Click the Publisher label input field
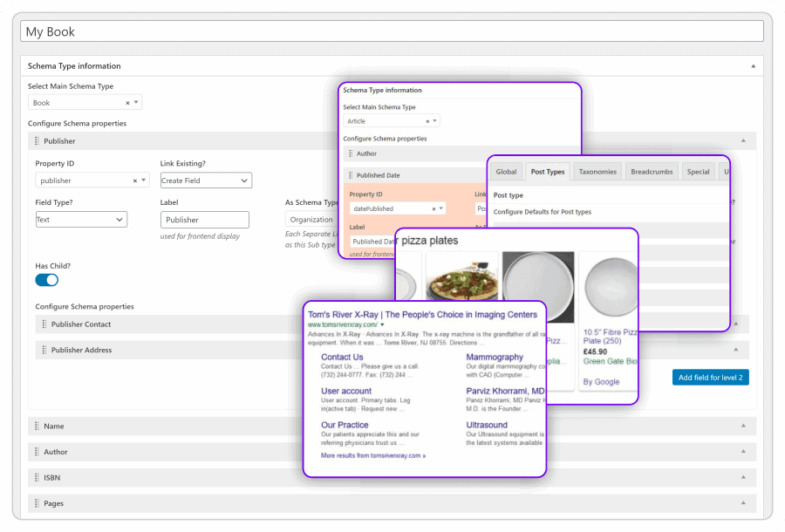 (204, 220)
